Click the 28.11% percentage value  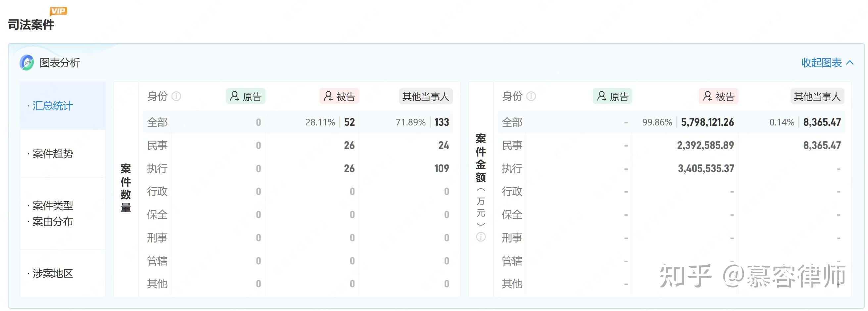point(320,122)
